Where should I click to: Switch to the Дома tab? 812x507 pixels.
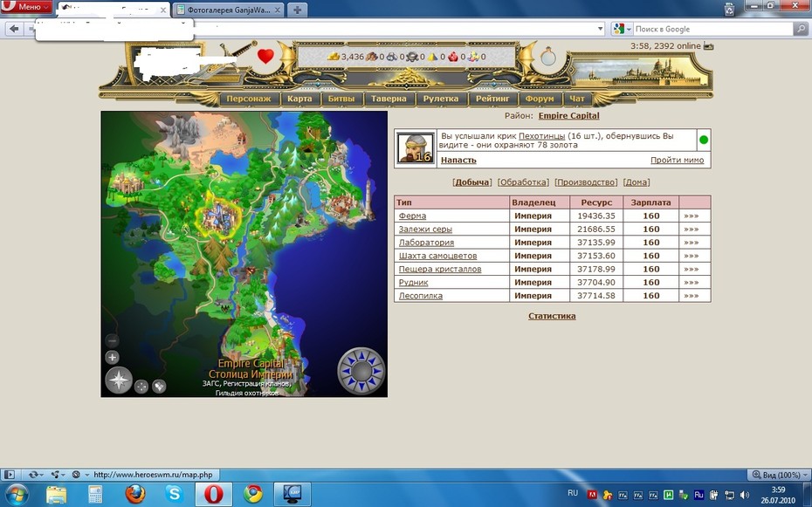point(637,182)
